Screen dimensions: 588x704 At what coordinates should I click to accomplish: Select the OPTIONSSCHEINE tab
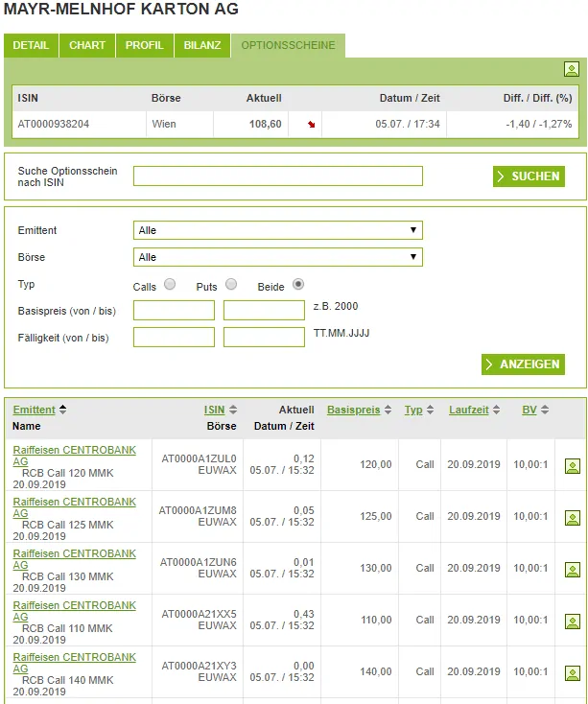click(x=288, y=45)
